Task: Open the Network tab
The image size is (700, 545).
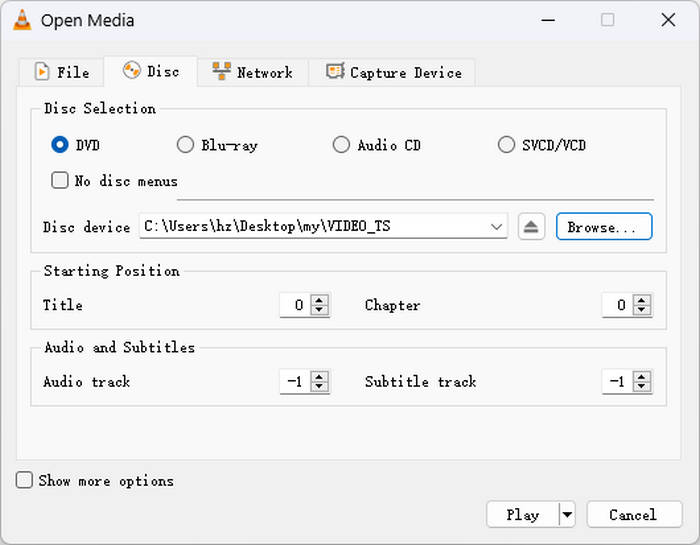Action: pyautogui.click(x=253, y=72)
